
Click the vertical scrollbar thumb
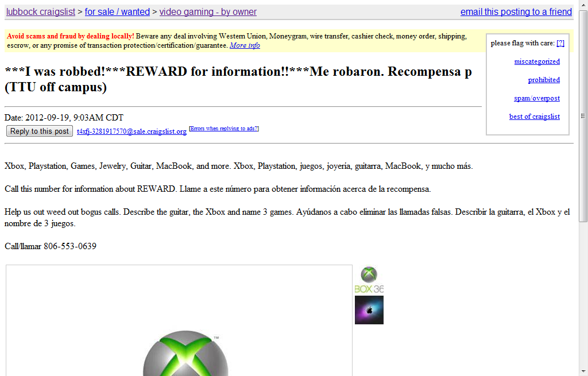coord(583,116)
